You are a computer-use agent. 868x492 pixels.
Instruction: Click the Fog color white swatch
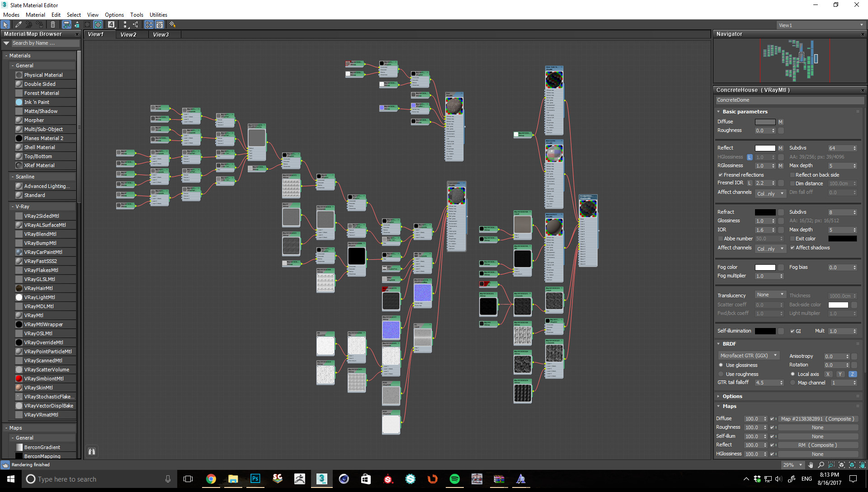pos(765,267)
